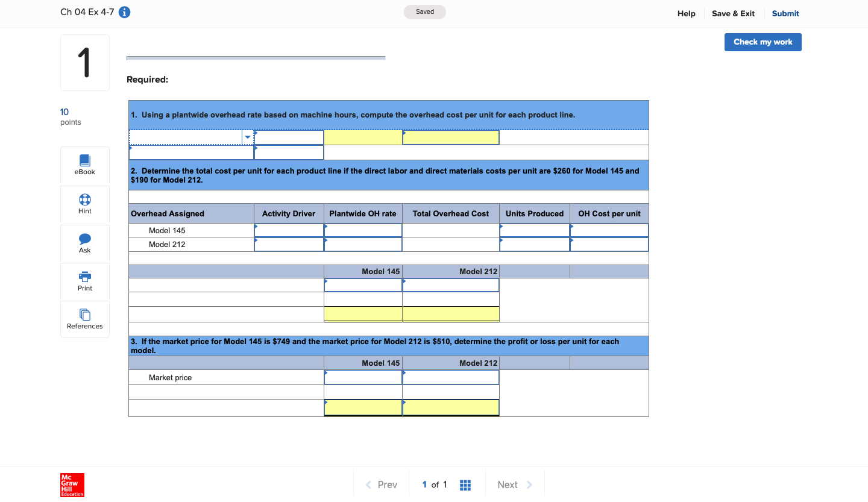Click the assignment progress bar
This screenshot has width=868, height=502.
(256, 57)
